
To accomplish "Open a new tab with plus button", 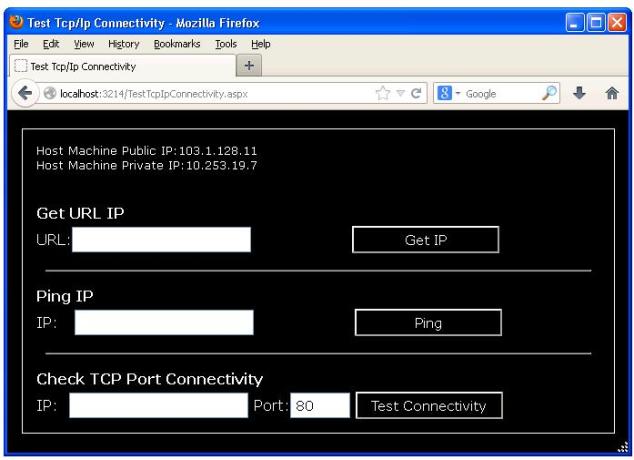I will tap(249, 65).
